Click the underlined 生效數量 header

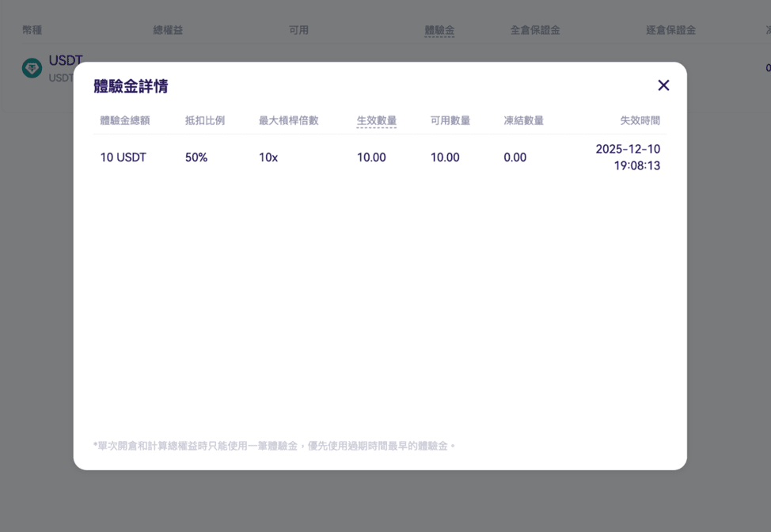(x=376, y=120)
